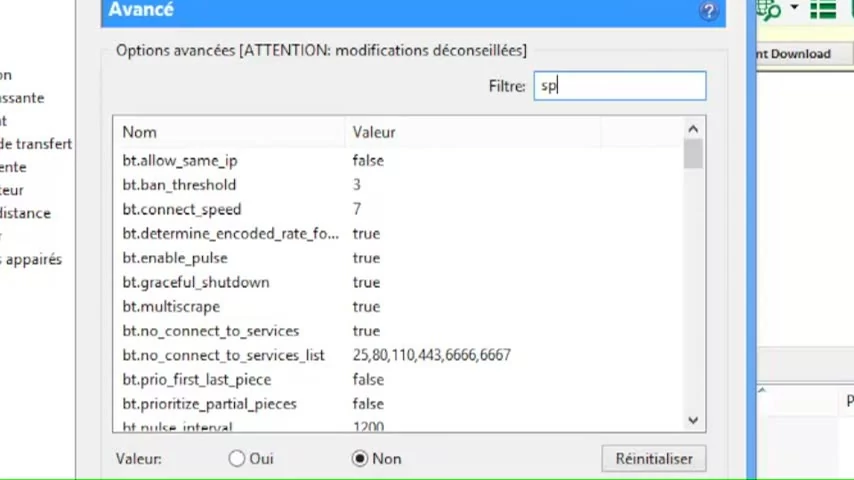Screen dimensions: 854x480
Task: Click the Valeur column header
Action: 473,132
